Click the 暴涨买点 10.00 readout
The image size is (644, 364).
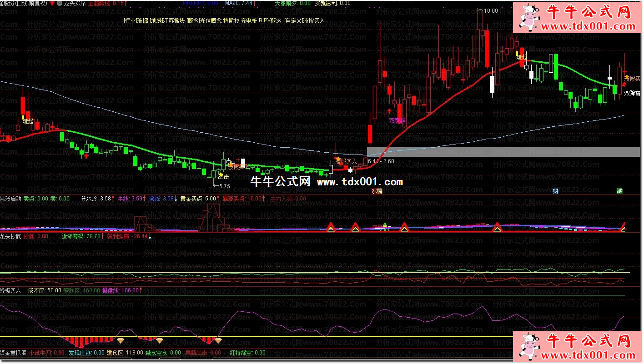coord(244,199)
